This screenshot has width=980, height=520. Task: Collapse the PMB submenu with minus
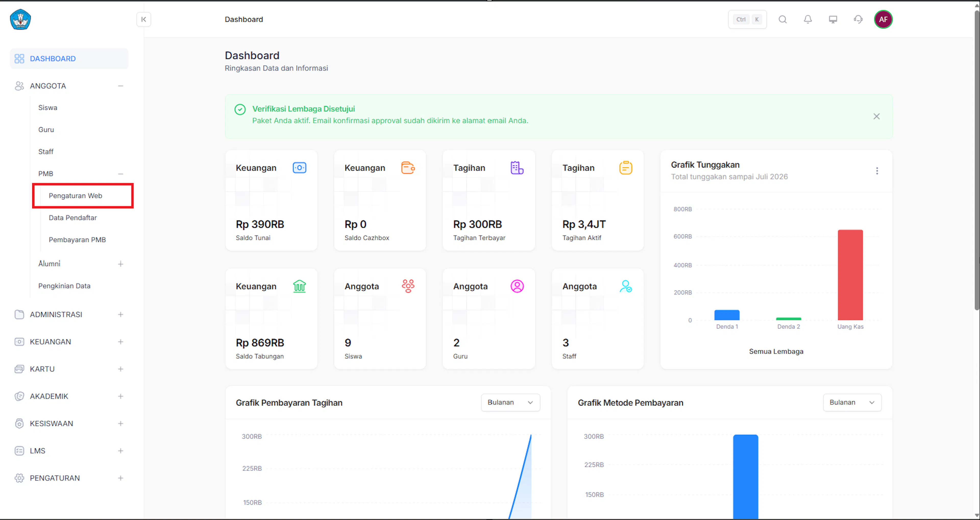pos(120,174)
